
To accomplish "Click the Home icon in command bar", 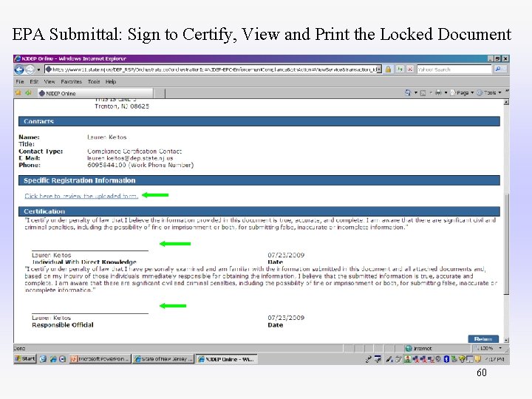I will point(408,92).
